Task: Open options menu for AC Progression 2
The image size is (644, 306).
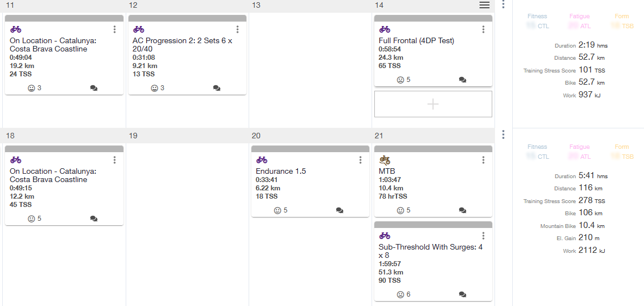Action: coord(238,29)
